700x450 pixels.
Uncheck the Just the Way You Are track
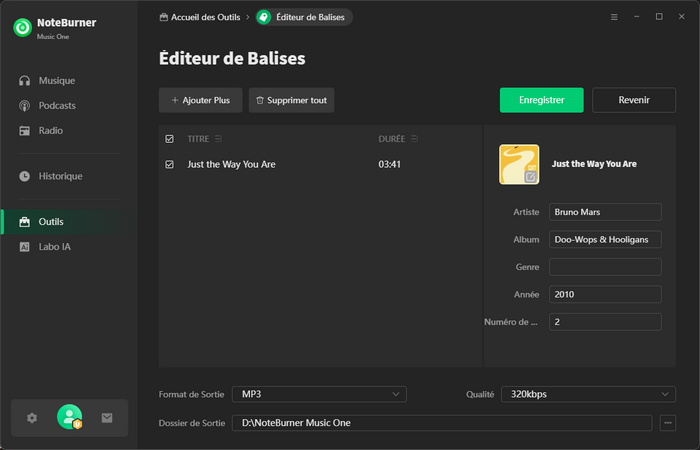pyautogui.click(x=169, y=164)
